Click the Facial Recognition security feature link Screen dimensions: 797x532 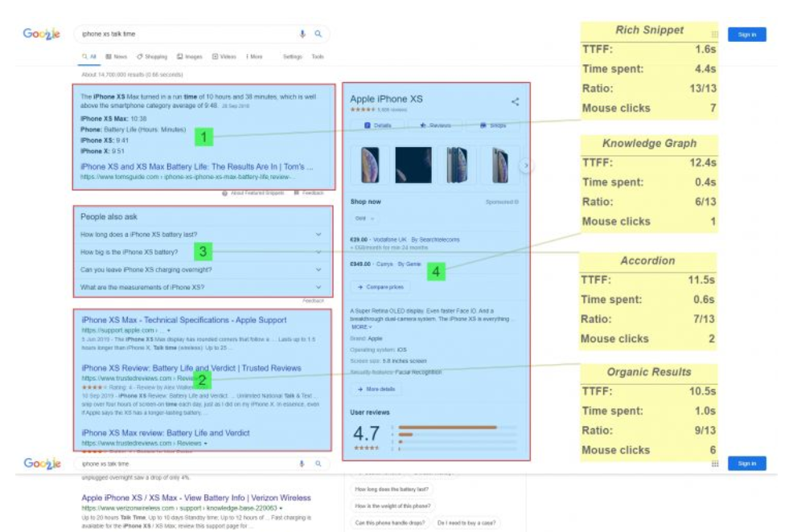click(x=418, y=372)
